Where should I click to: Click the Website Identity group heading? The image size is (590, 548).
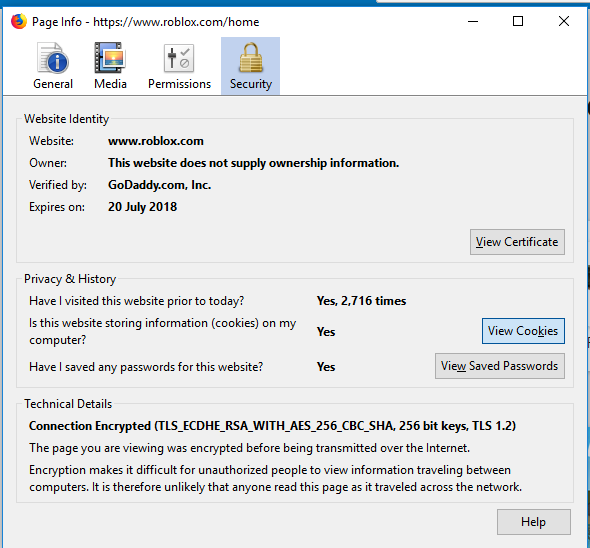[67, 119]
